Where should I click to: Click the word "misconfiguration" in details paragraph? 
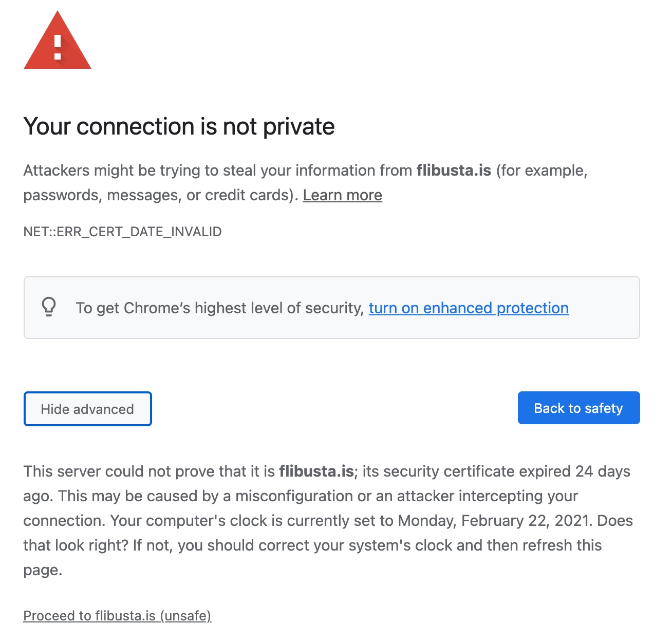[294, 496]
